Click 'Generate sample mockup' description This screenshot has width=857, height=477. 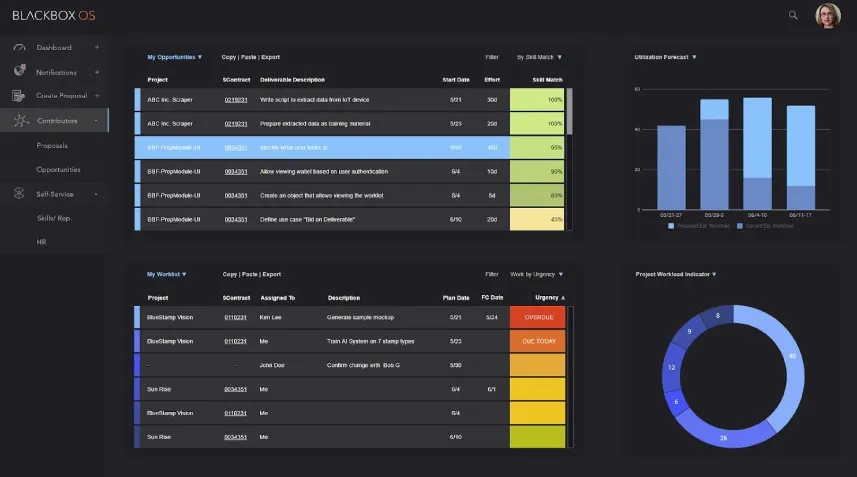(x=360, y=317)
